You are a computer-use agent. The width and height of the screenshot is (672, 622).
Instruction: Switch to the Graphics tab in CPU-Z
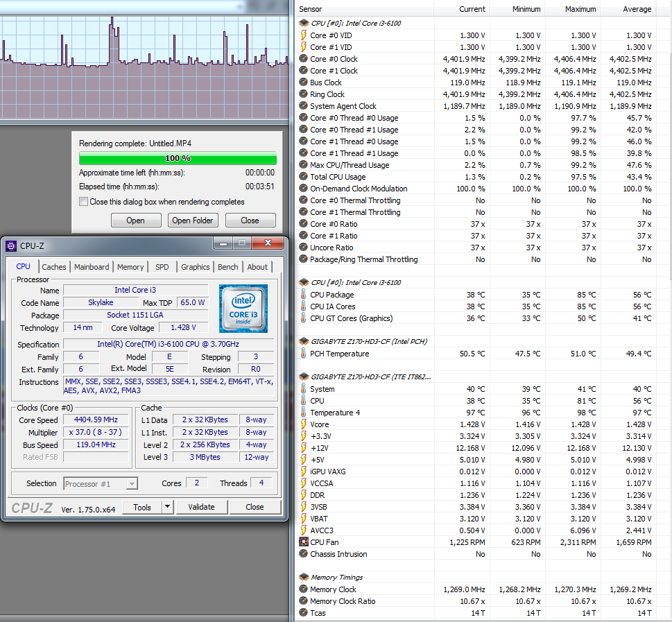pyautogui.click(x=196, y=267)
